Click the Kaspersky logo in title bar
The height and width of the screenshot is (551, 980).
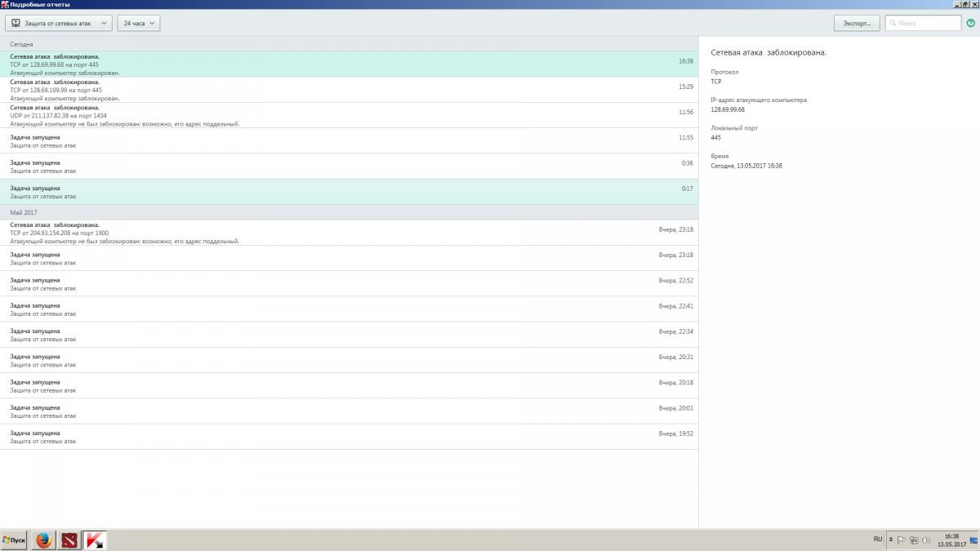tap(5, 4)
